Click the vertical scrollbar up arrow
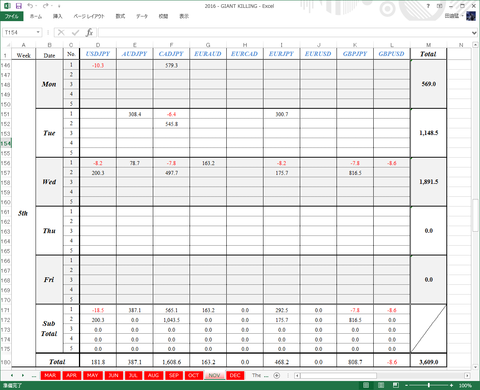480x390 pixels. pyautogui.click(x=475, y=45)
